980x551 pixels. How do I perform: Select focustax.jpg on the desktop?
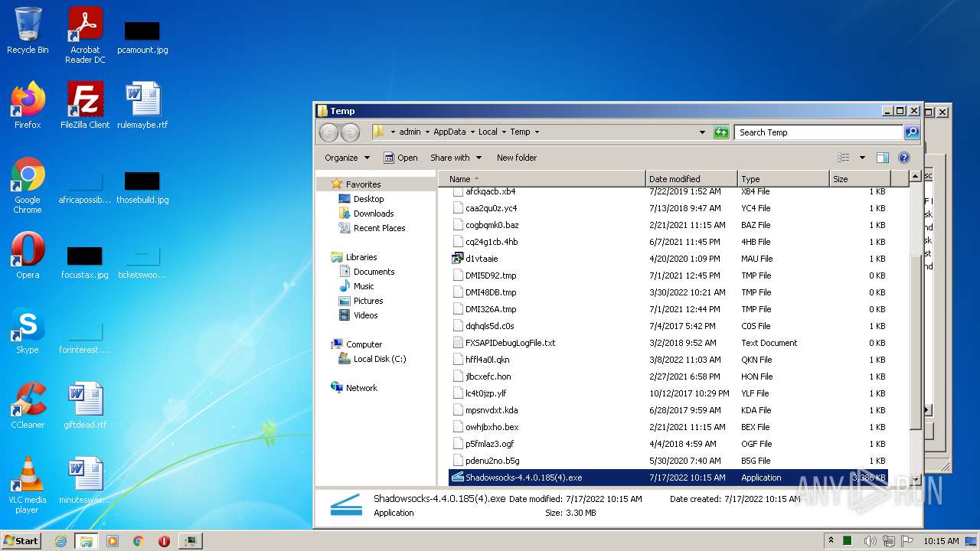tap(85, 261)
